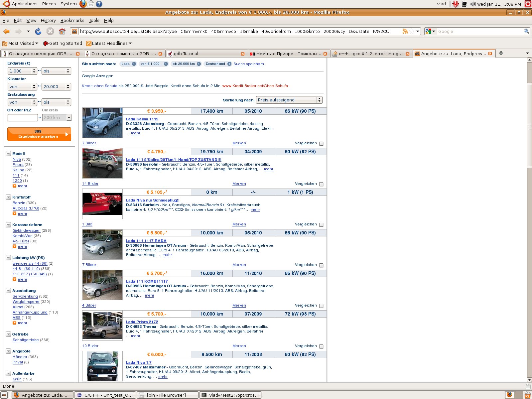The width and height of the screenshot is (532, 399).
Task: Open the Kilometer 20.000 maximum dropdown
Action: pos(57,86)
